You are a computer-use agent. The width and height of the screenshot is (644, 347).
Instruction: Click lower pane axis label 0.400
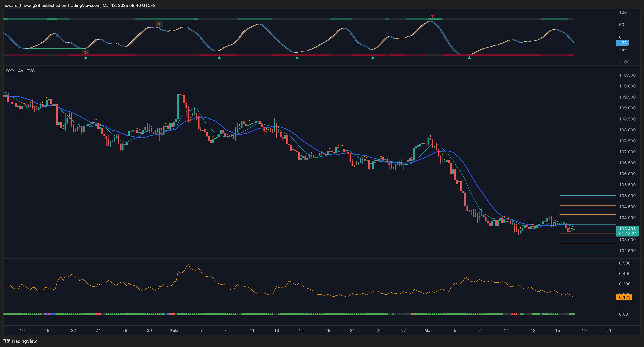coord(625,274)
